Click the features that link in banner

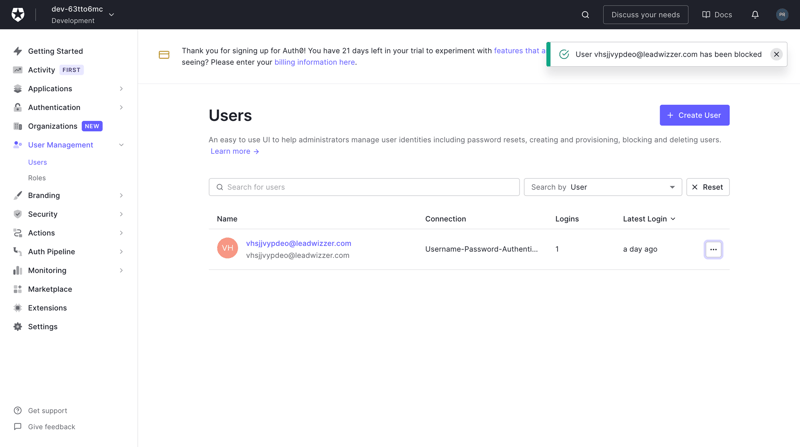[519, 51]
